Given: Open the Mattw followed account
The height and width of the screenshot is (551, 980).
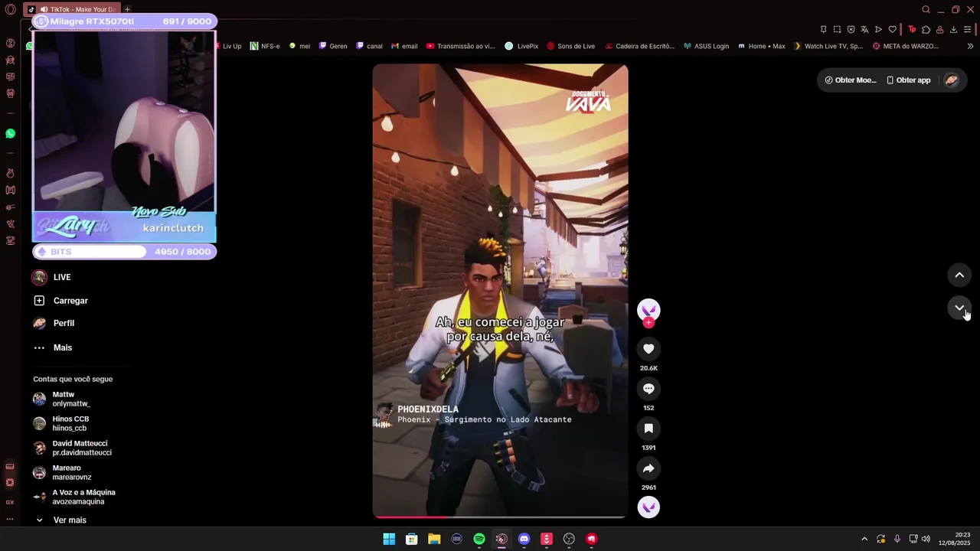Looking at the screenshot, I should (x=64, y=399).
